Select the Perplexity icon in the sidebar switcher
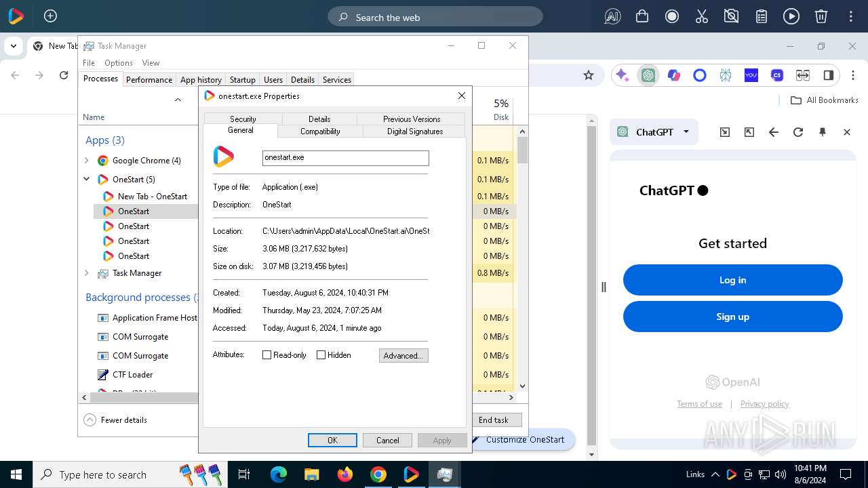The width and height of the screenshot is (868, 488). click(726, 75)
